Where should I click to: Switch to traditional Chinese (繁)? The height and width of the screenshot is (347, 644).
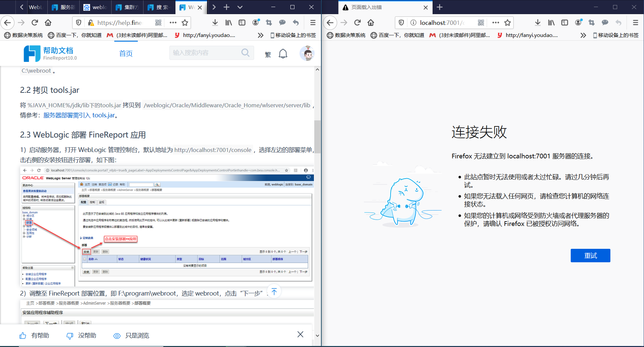(x=268, y=54)
